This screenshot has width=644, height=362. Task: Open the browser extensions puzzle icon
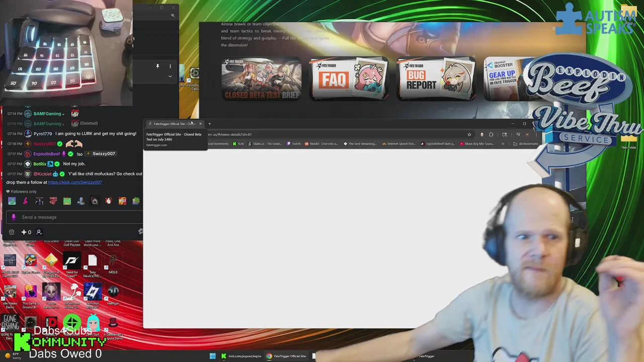coord(491,134)
